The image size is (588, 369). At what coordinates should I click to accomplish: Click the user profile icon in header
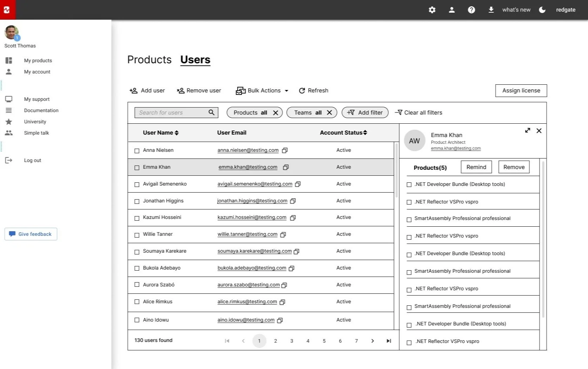tap(452, 10)
